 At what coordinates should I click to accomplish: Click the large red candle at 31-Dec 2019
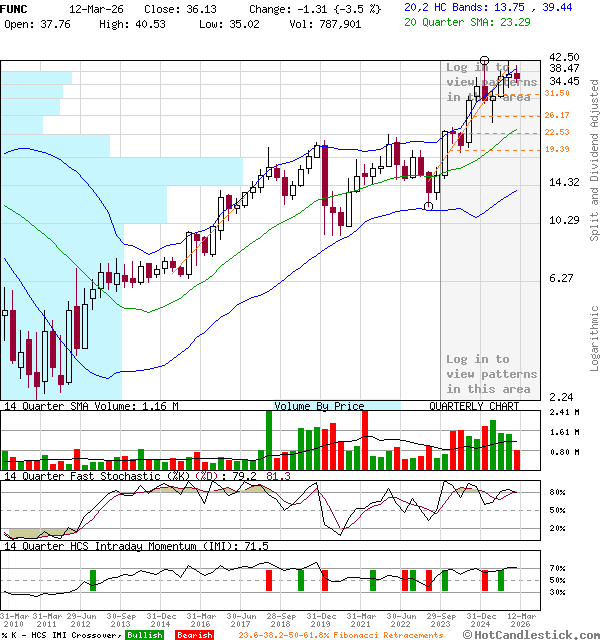[x=325, y=177]
